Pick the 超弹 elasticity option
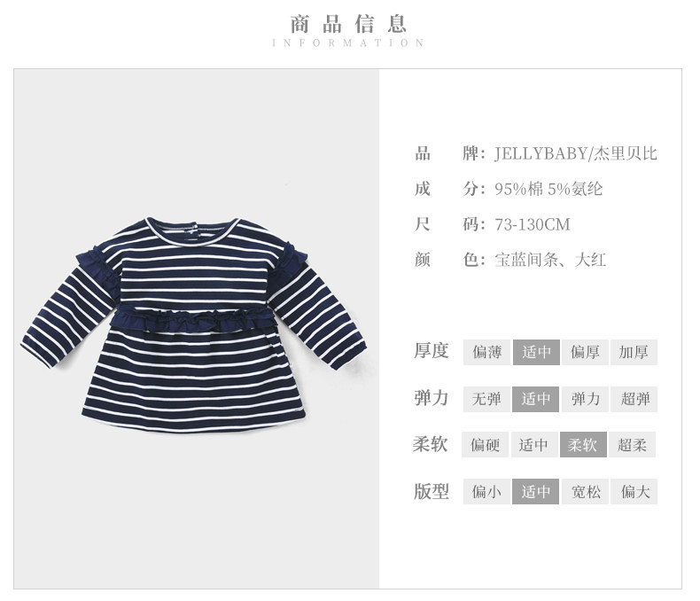Screen dimensions: 700x601 (634, 399)
